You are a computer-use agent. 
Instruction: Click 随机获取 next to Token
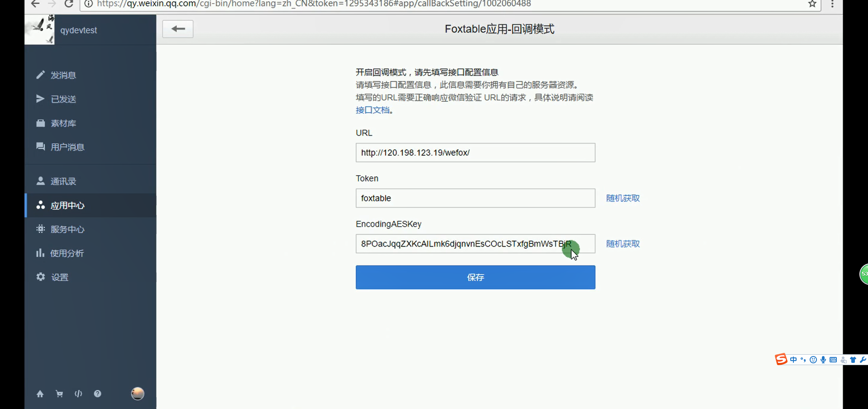point(623,198)
